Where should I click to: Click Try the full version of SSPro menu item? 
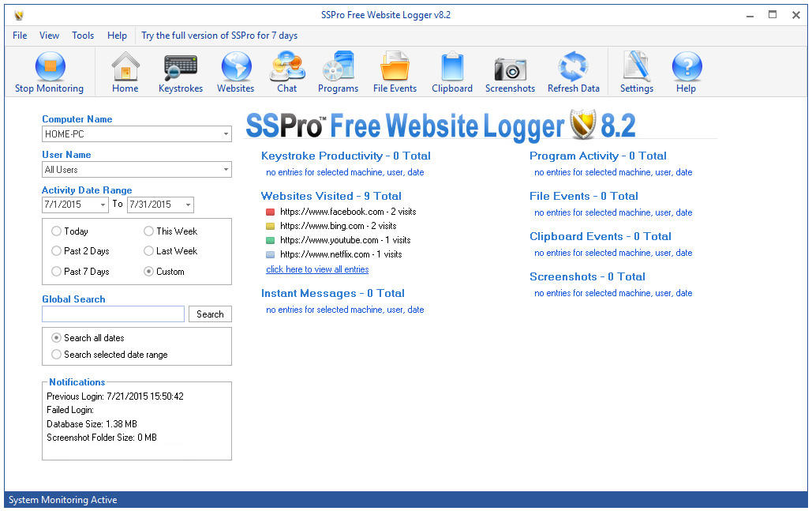tap(219, 36)
